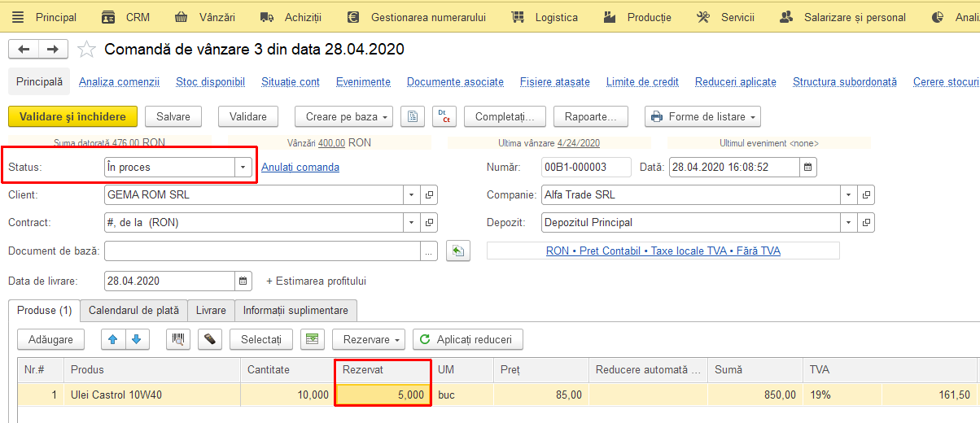Expand Contract dropdown list

(412, 222)
